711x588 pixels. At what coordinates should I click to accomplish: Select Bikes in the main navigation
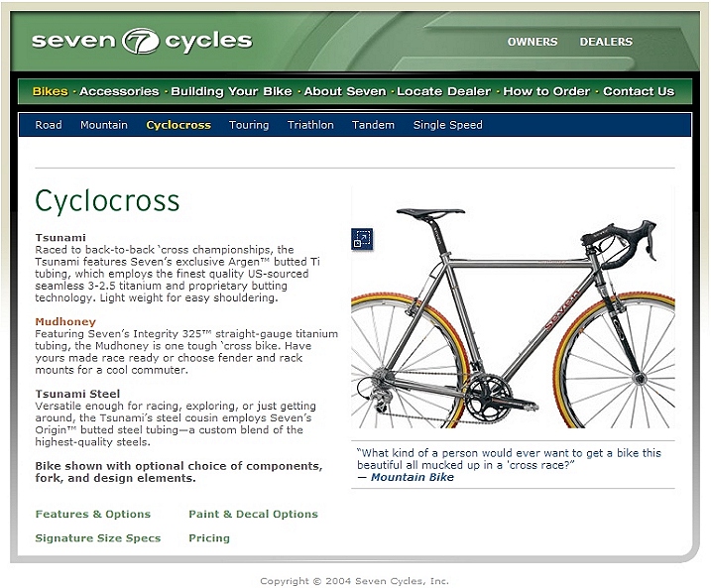[x=50, y=91]
